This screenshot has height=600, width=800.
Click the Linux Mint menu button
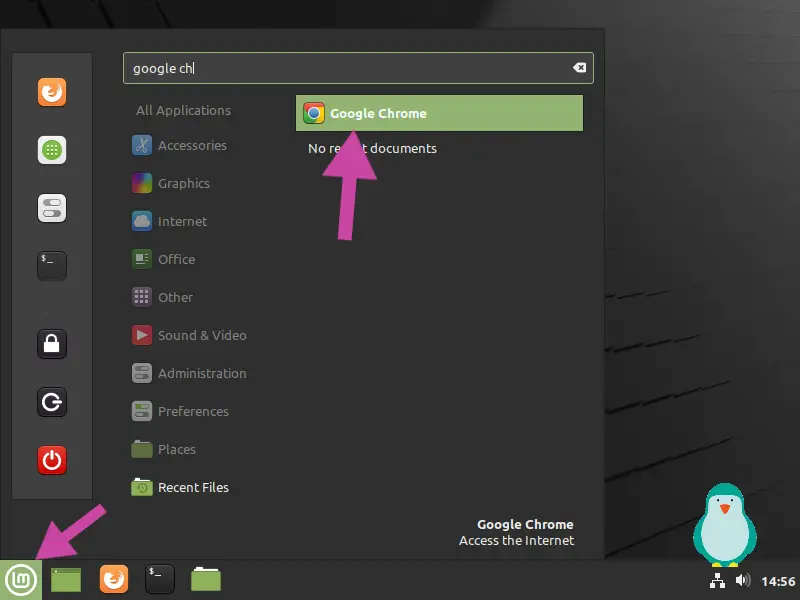coord(21,580)
